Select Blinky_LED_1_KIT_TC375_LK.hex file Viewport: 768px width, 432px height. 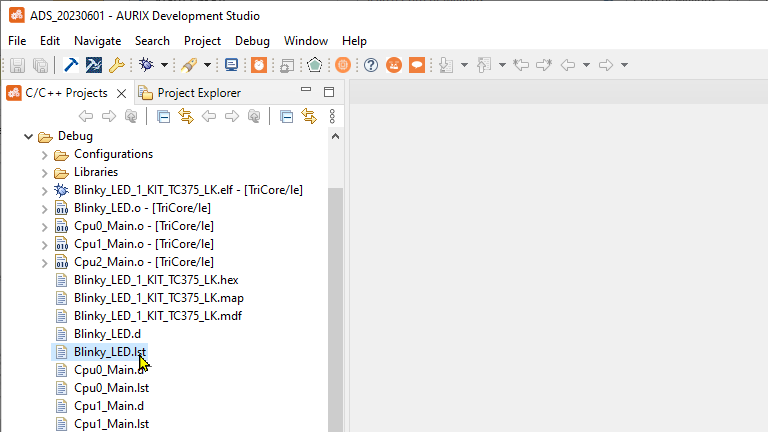[156, 280]
